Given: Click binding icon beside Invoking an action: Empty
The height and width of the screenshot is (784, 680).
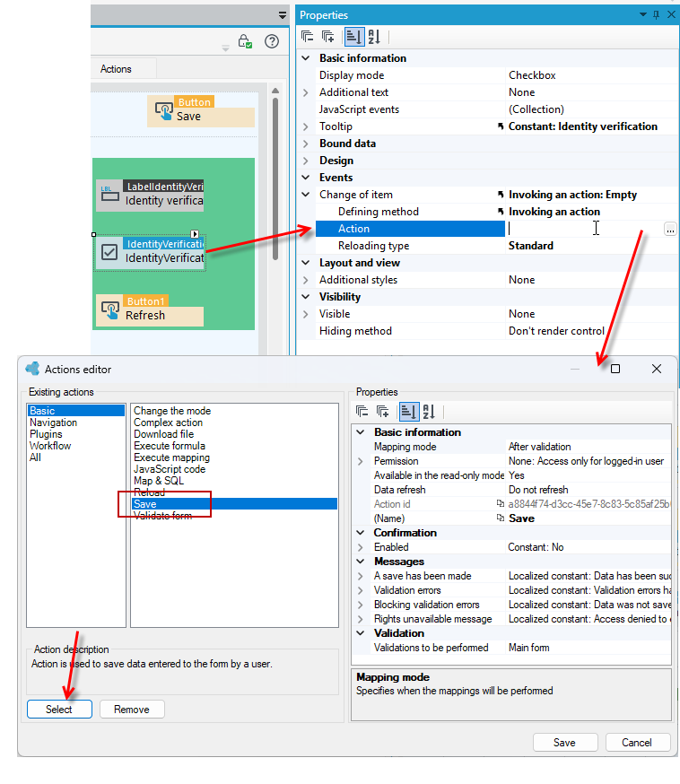Looking at the screenshot, I should pyautogui.click(x=501, y=195).
